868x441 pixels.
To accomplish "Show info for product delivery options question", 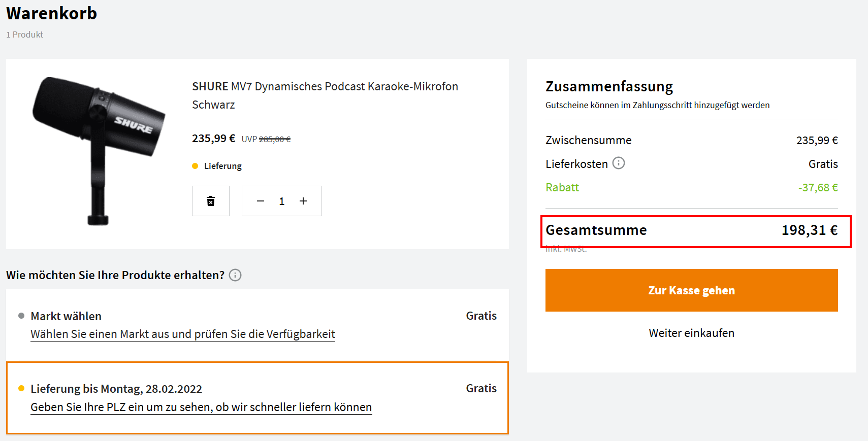I will click(x=235, y=275).
